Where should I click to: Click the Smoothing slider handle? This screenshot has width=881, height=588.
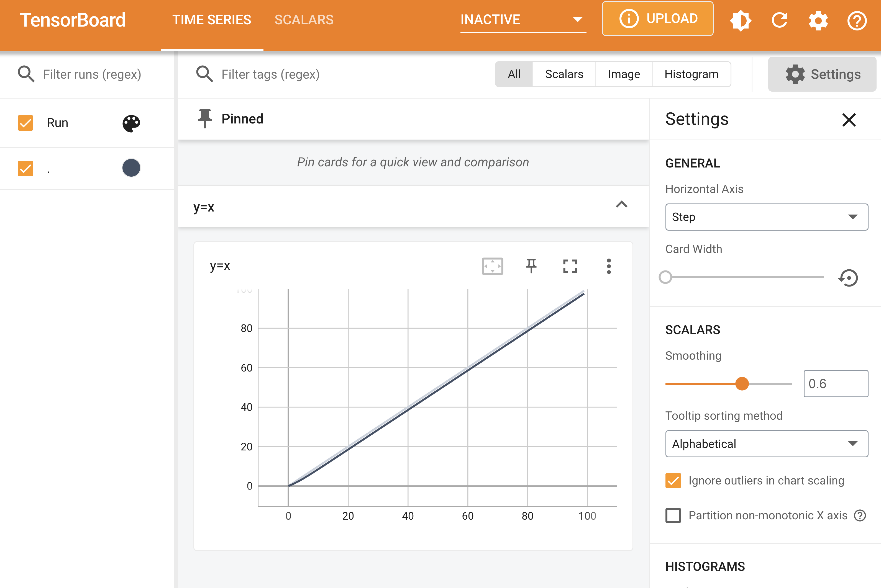[742, 384]
